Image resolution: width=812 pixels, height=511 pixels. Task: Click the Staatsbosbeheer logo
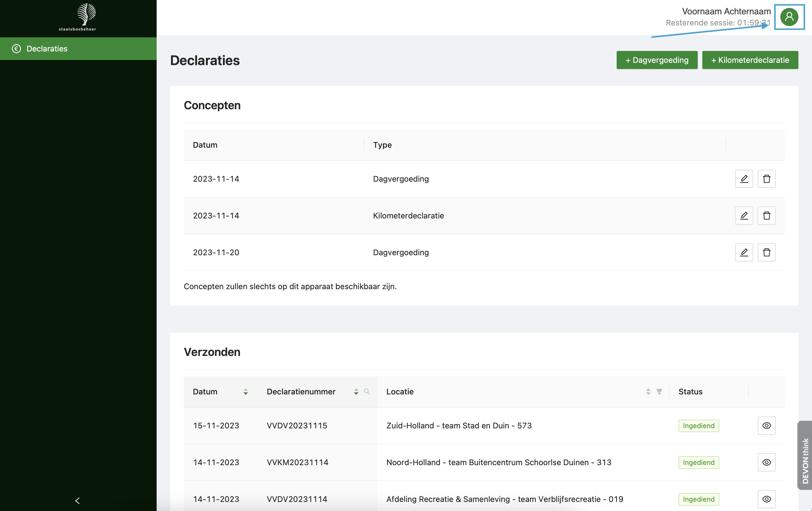[x=77, y=17]
